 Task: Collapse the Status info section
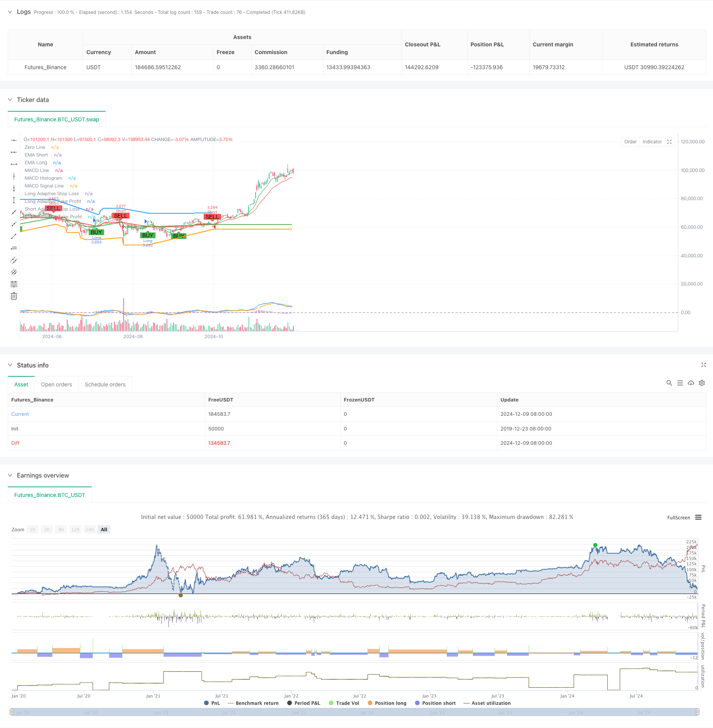coord(10,365)
